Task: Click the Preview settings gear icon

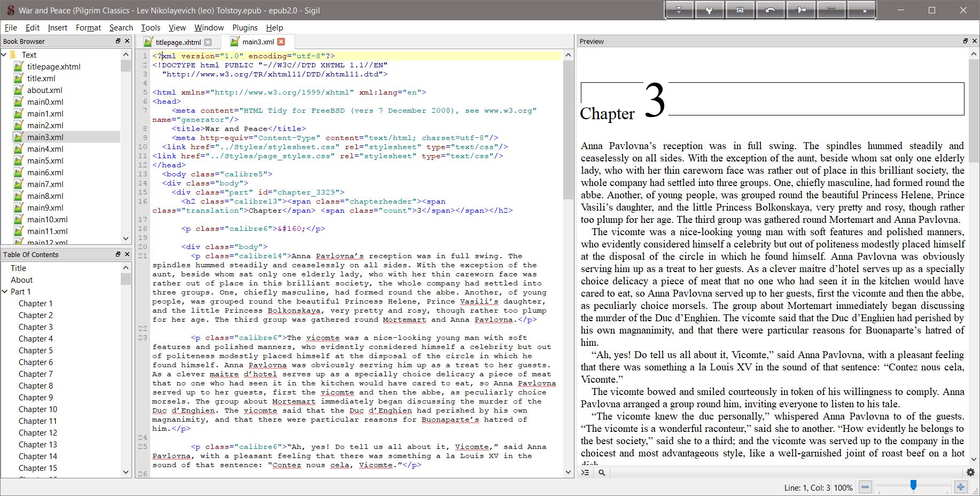Action: point(970,472)
